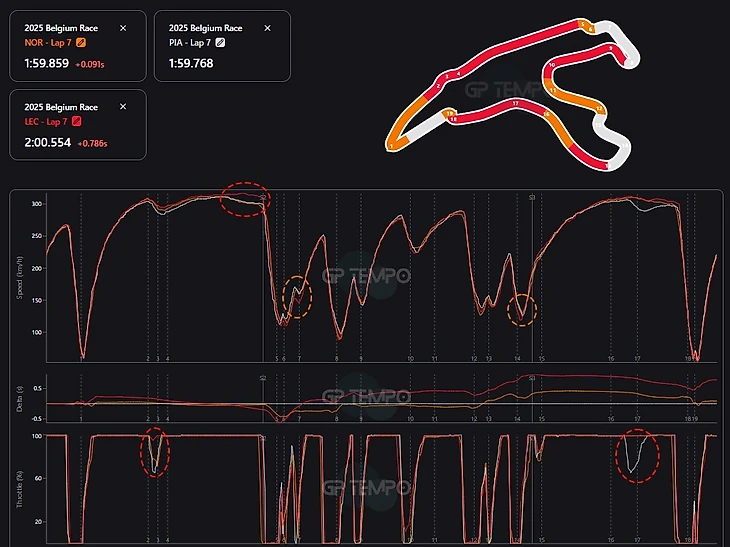
Task: Remove the NOR Lap 7 card
Action: 123,28
